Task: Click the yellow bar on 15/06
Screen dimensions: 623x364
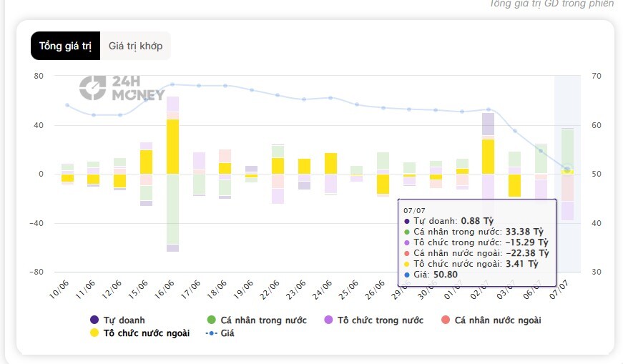Action: [146, 162]
